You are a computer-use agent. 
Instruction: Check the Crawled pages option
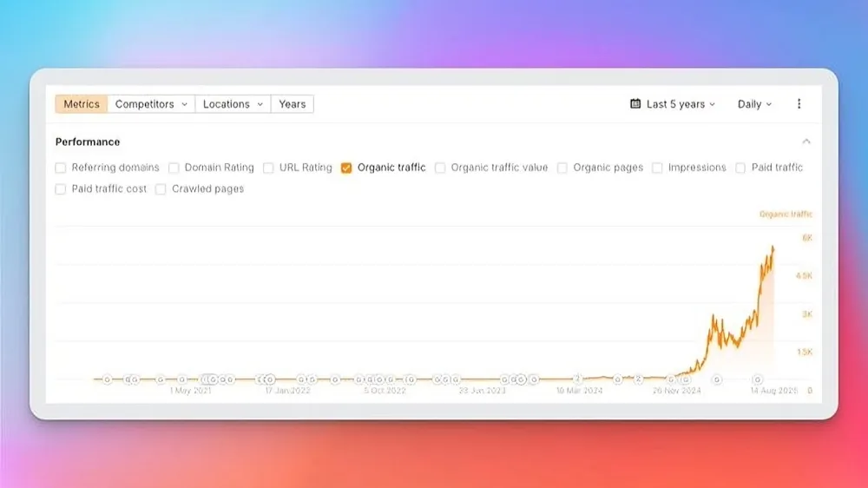(161, 189)
